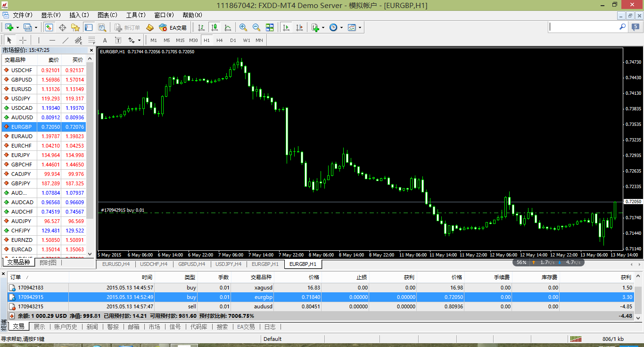Screen dimensions: 644x347
Task: Open the 帮助(H) menu
Action: pyautogui.click(x=192, y=15)
